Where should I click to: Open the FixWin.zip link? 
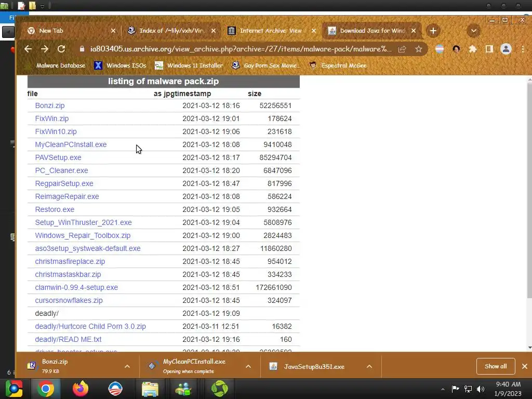pos(52,118)
